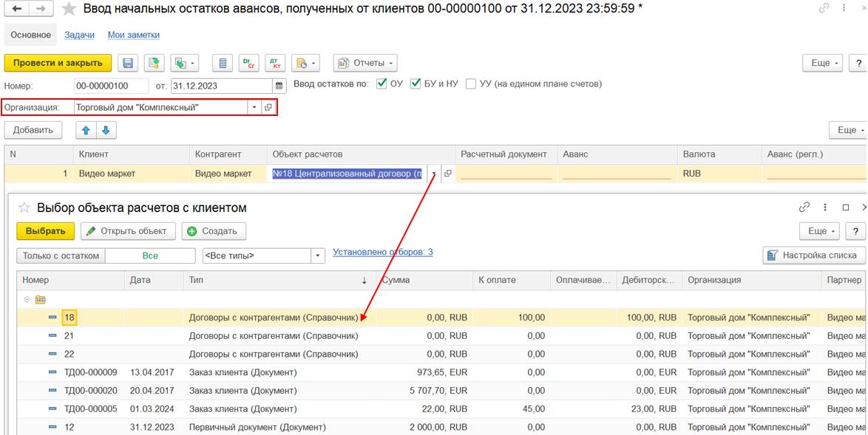The width and height of the screenshot is (868, 435).
Task: Click the Расчетный документ cell in row 1
Action: pos(506,174)
